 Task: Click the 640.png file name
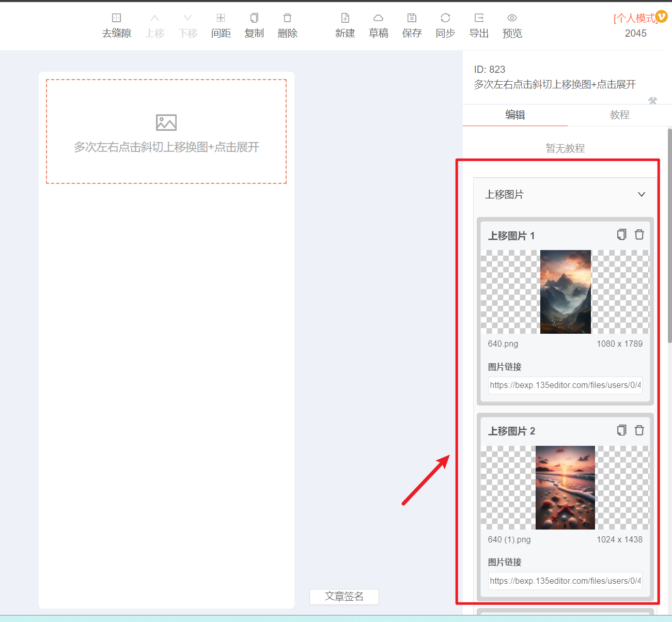[x=503, y=344]
